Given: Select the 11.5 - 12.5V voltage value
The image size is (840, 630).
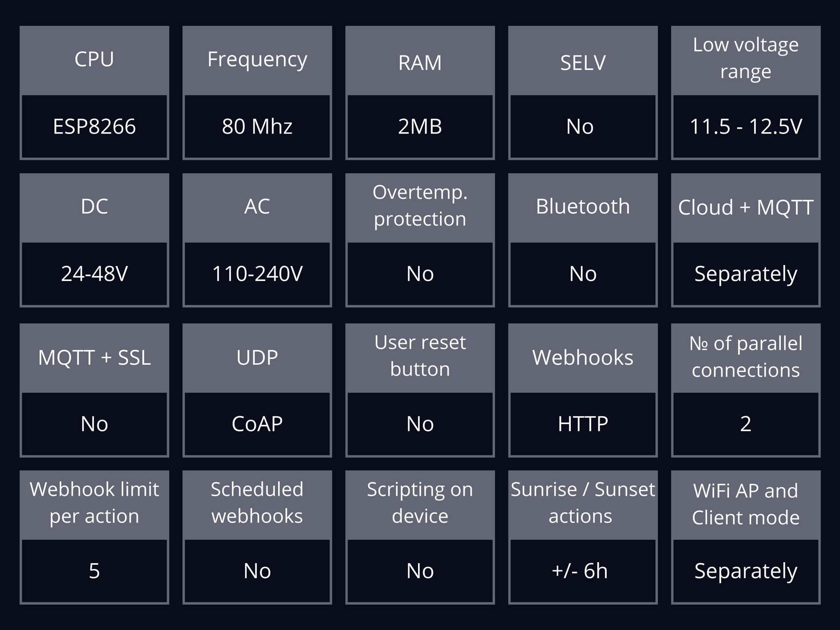Looking at the screenshot, I should tap(746, 126).
